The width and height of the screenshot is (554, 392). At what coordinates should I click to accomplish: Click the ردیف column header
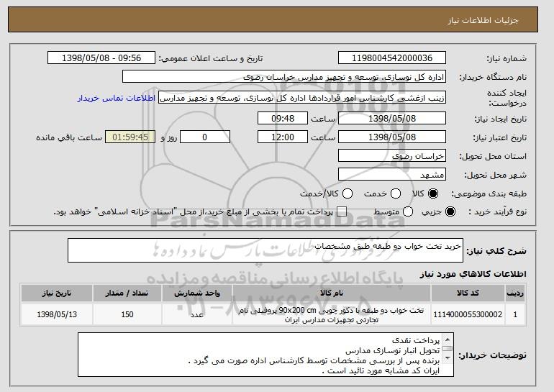(x=514, y=293)
